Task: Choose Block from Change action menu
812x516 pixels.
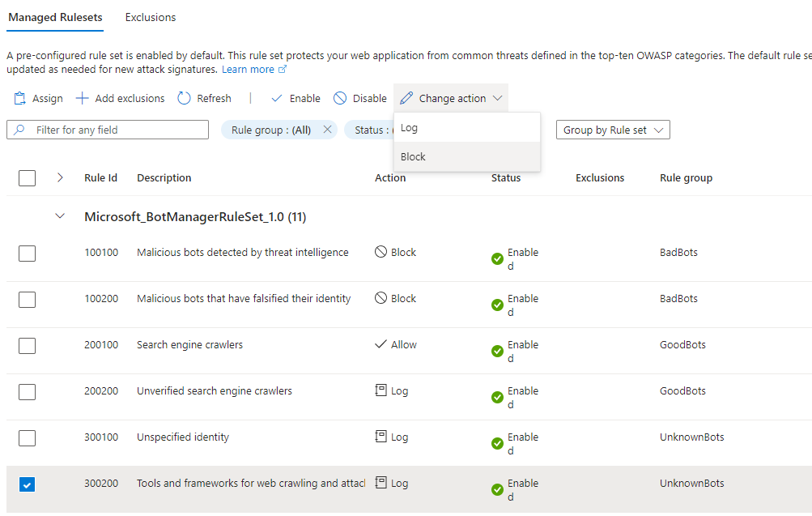Action: [x=413, y=156]
